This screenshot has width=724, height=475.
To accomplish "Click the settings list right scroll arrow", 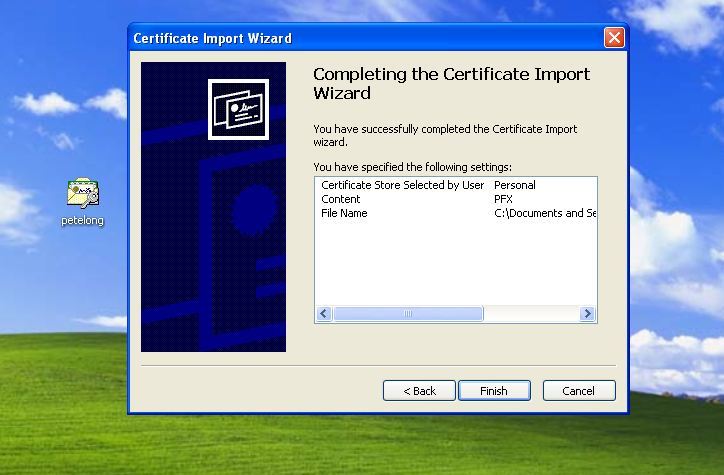I will click(x=587, y=314).
